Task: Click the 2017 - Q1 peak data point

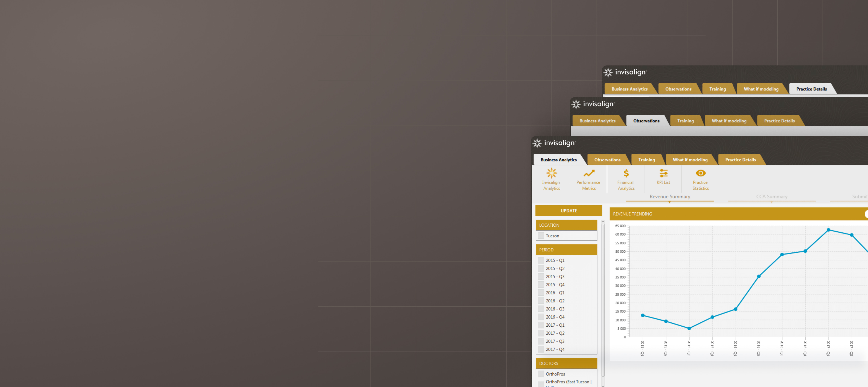Action: [x=828, y=230]
